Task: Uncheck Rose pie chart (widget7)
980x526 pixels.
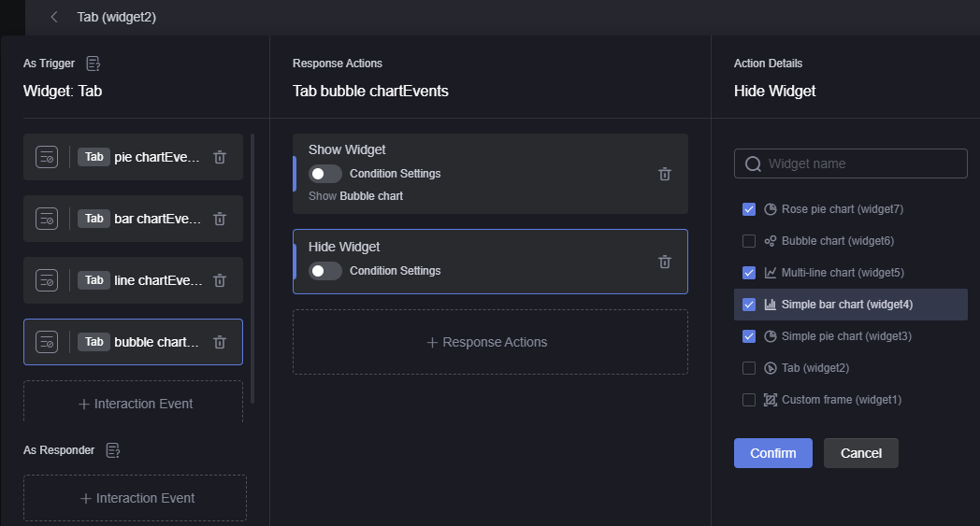Action: (749, 209)
